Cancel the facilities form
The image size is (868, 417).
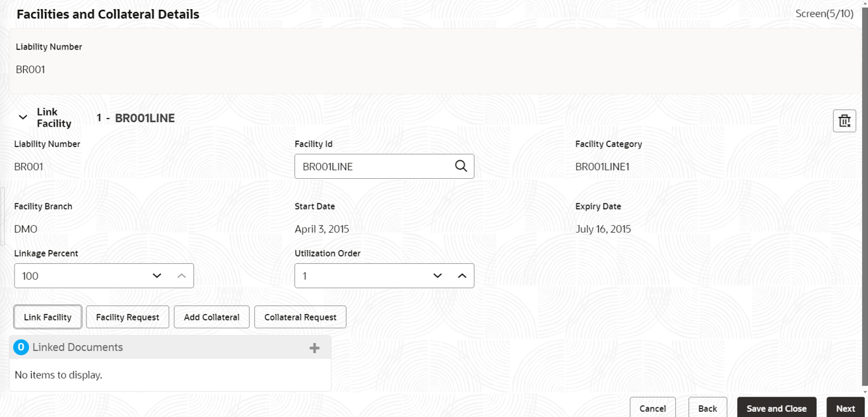(x=652, y=408)
